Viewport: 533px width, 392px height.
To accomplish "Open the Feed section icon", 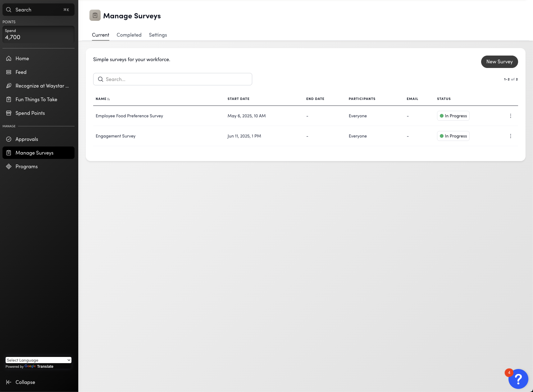I will 9,72.
